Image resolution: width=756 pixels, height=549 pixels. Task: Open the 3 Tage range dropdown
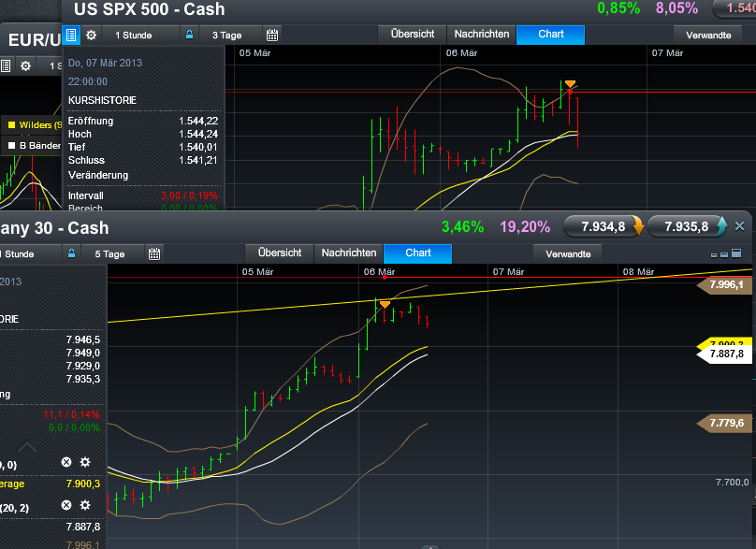pyautogui.click(x=227, y=35)
